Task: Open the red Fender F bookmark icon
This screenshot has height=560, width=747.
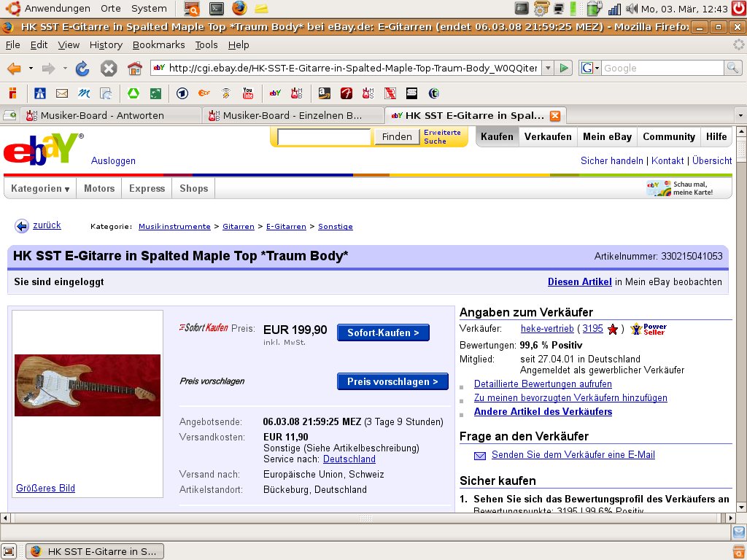Action: coord(347,93)
